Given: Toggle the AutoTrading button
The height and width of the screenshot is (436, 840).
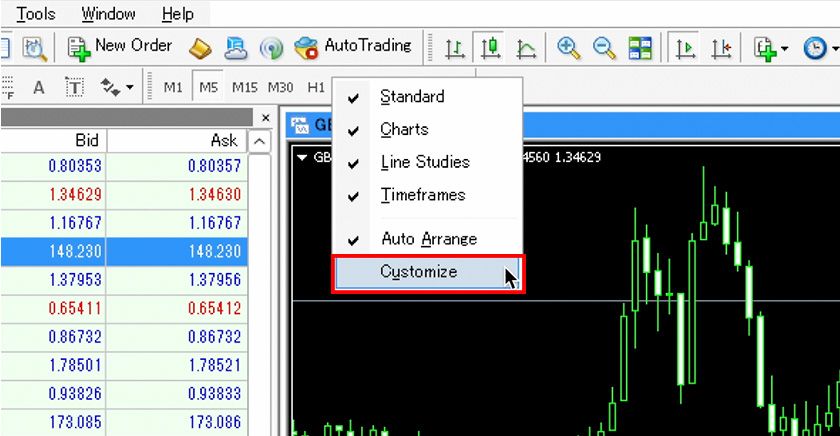Looking at the screenshot, I should point(353,47).
